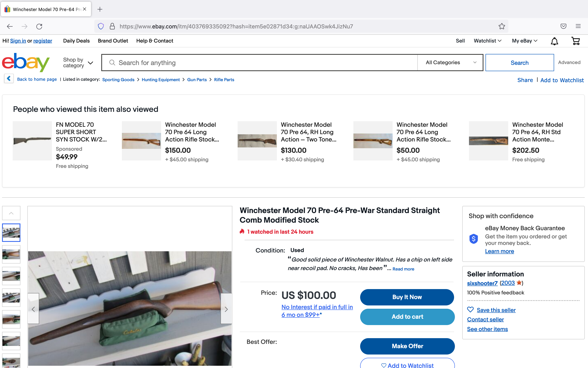588x368 pixels.
Task: Open the $130.00 Two Tone listing
Action: [308, 132]
